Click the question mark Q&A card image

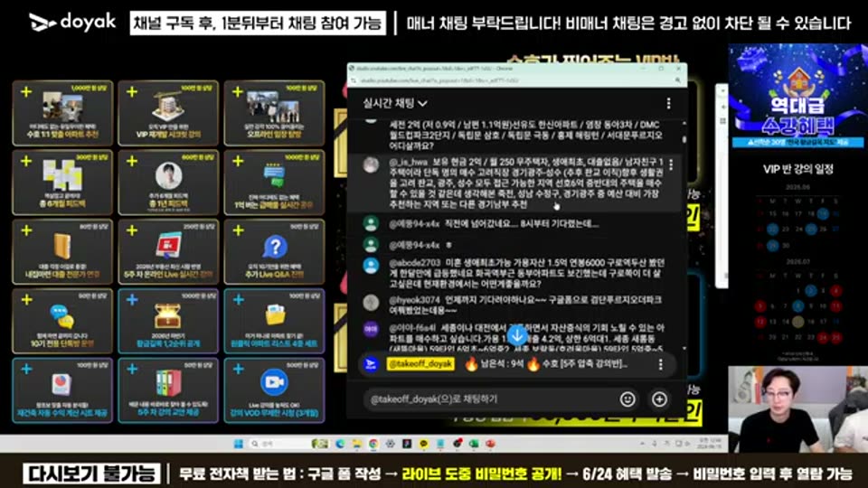275,247
